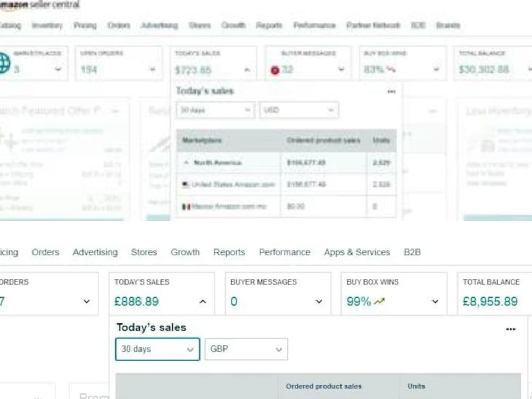Image resolution: width=532 pixels, height=399 pixels.
Task: Click the Total Balance £8,955.89 amount
Action: pyautogui.click(x=490, y=302)
